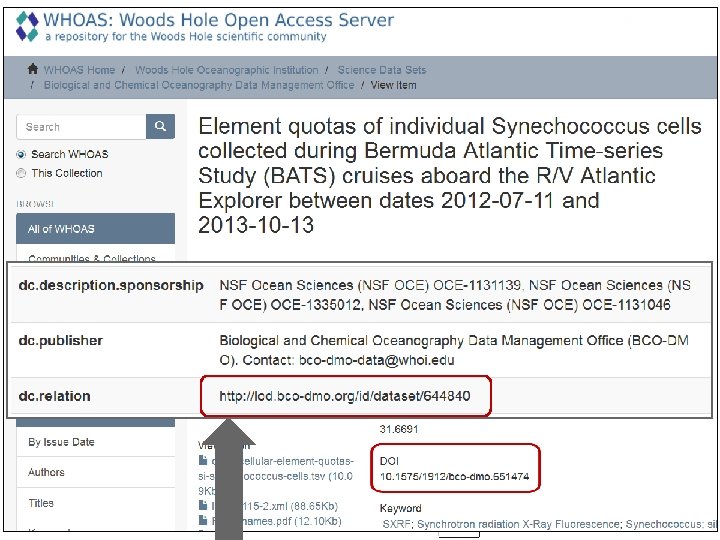Click the dc.description.sponsorship field label

[x=111, y=285]
